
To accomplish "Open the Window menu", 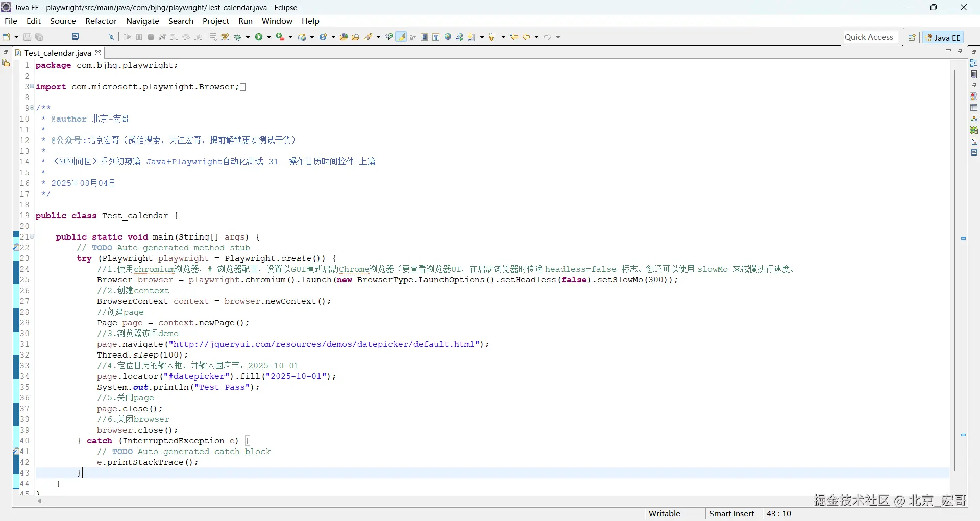I will pos(277,21).
